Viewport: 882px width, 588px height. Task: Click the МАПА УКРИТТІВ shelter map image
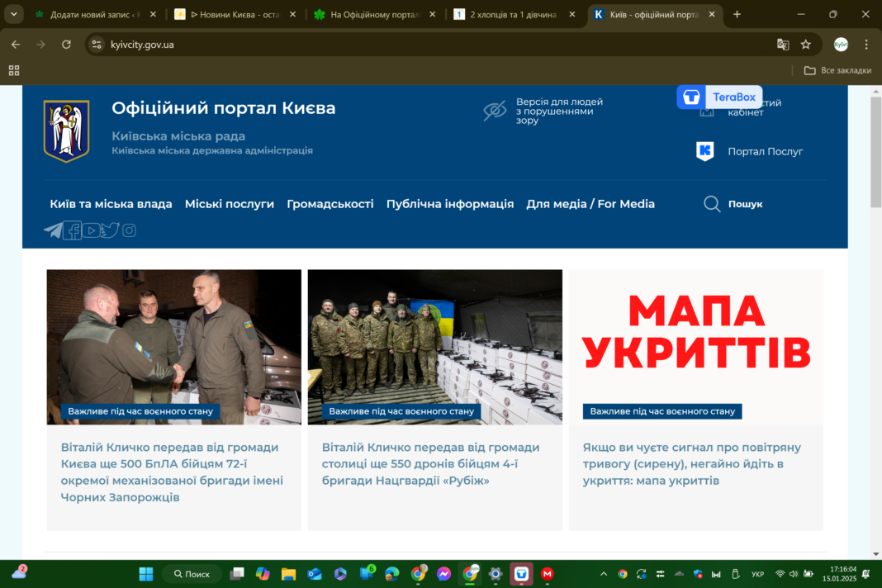(696, 332)
